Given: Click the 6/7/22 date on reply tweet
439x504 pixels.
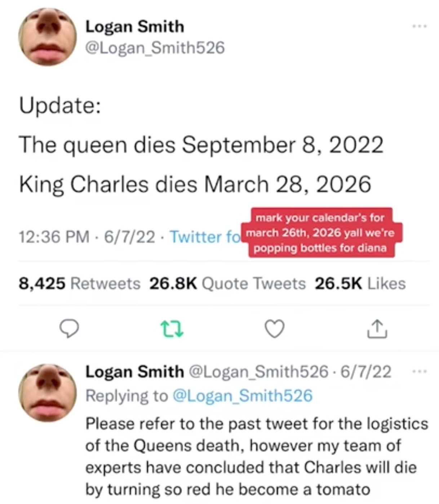Looking at the screenshot, I should (366, 372).
